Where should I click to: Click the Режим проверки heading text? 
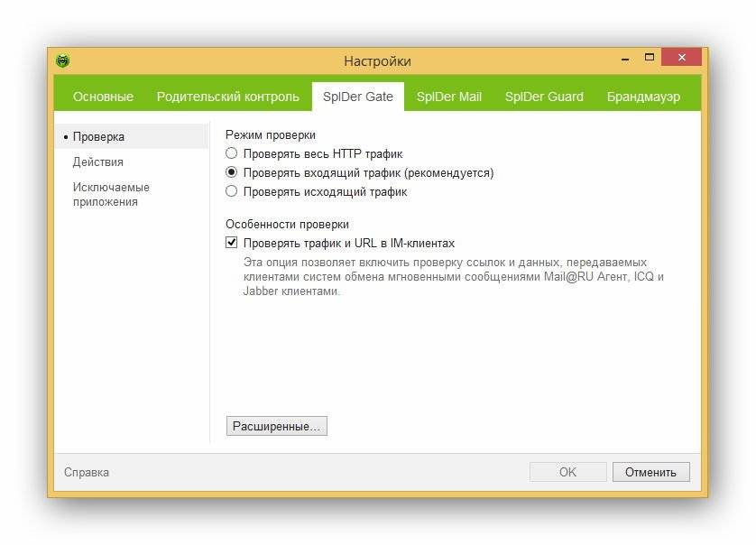click(271, 135)
